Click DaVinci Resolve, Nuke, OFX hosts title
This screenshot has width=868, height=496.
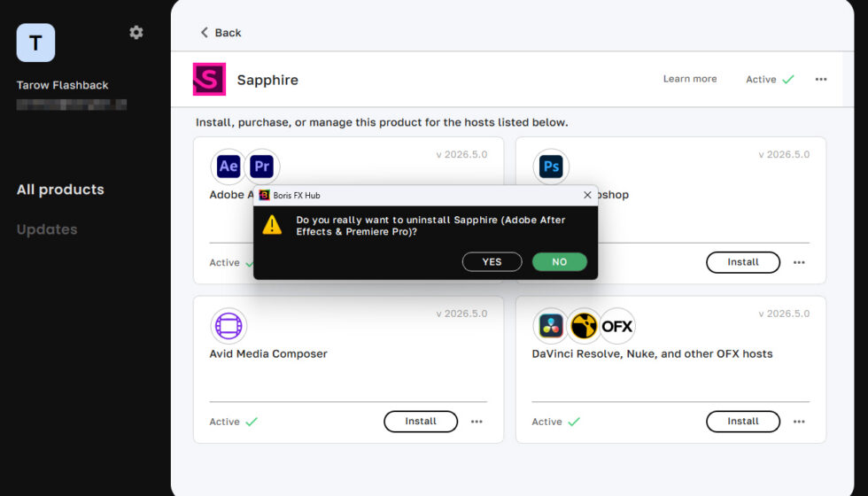pyautogui.click(x=652, y=353)
